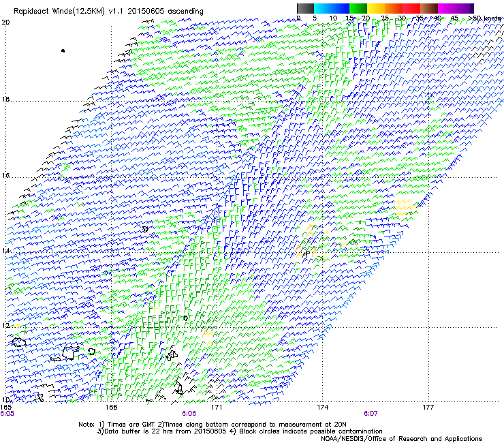Click the brown 35-40 knots color swatch
The width and height of the screenshot is (504, 443).
tap(429, 8)
